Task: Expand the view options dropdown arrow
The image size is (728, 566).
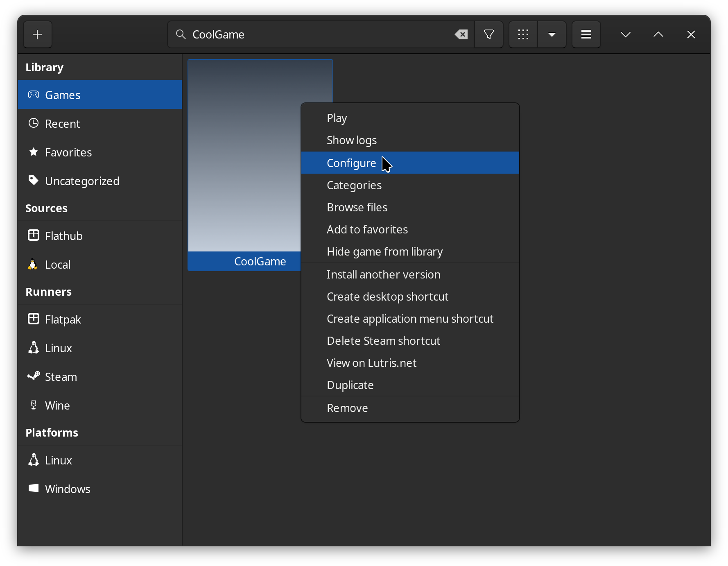Action: [x=552, y=35]
